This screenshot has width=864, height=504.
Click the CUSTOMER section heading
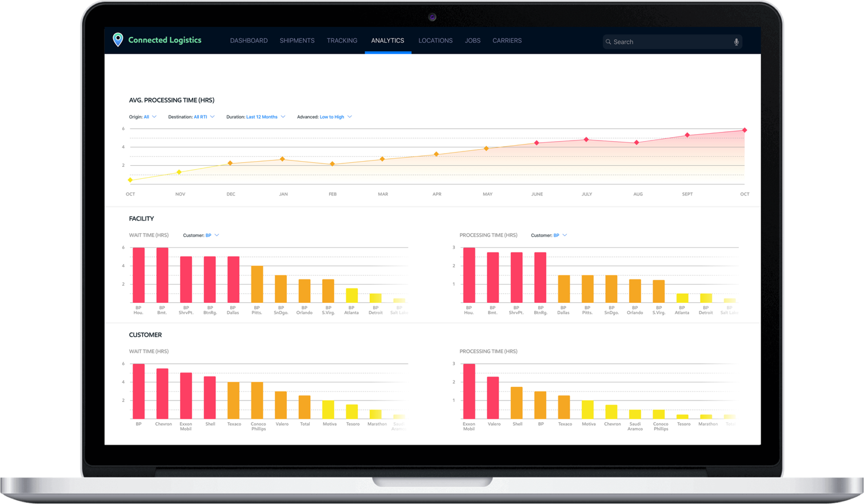click(145, 335)
